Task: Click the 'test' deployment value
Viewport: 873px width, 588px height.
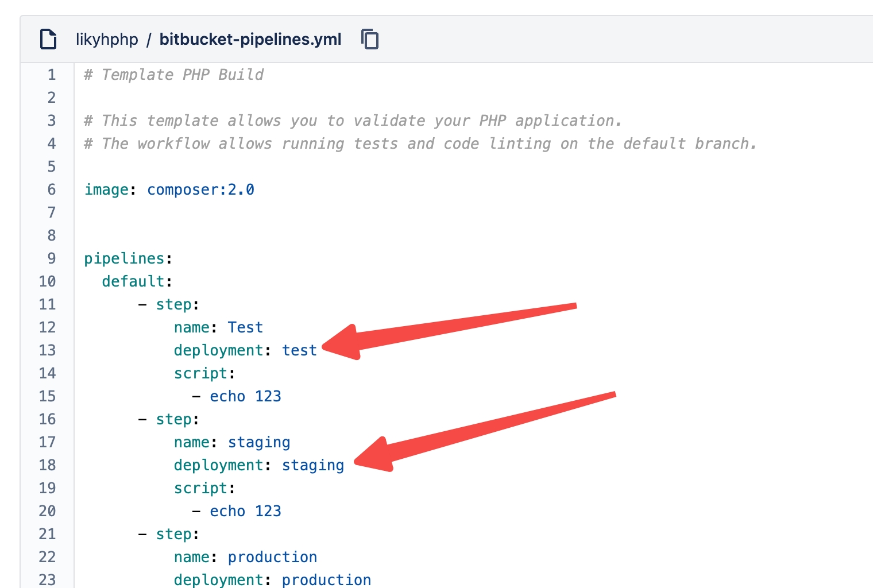Action: point(299,350)
